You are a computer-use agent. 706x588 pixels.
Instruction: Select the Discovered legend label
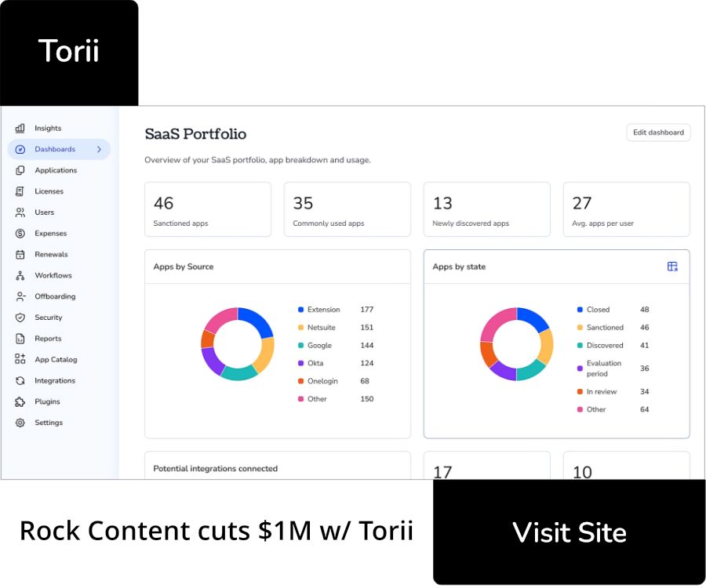pyautogui.click(x=605, y=346)
